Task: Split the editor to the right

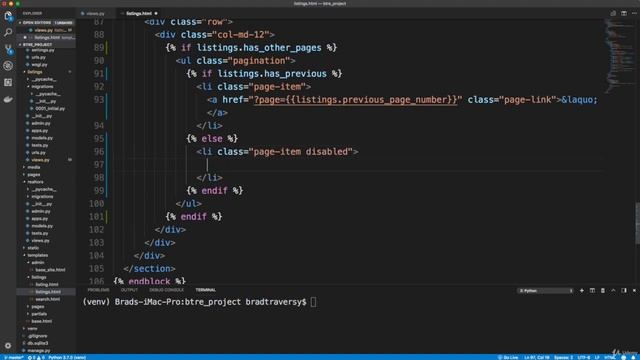Action: coord(624,13)
